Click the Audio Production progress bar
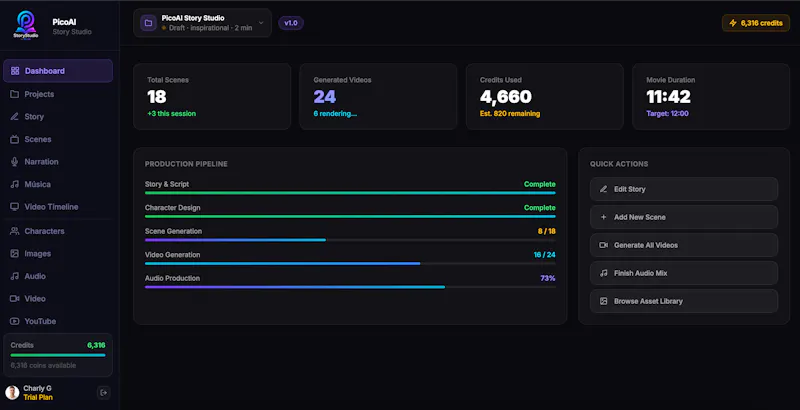This screenshot has height=410, width=800. point(350,287)
